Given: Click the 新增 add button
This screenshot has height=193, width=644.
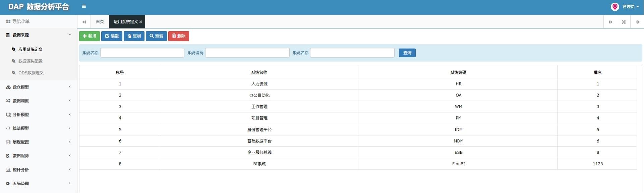Looking at the screenshot, I should [x=90, y=36].
